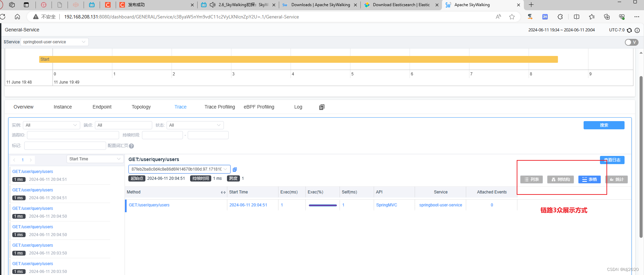Go to previous page of trace list
Viewport: 644px width, 275px height.
[x=14, y=160]
